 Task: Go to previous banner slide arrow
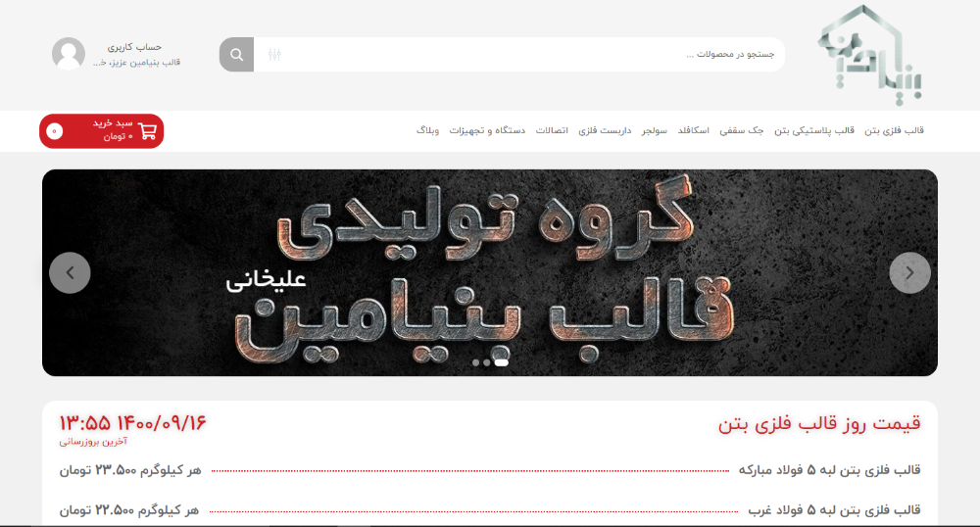pyautogui.click(x=70, y=273)
